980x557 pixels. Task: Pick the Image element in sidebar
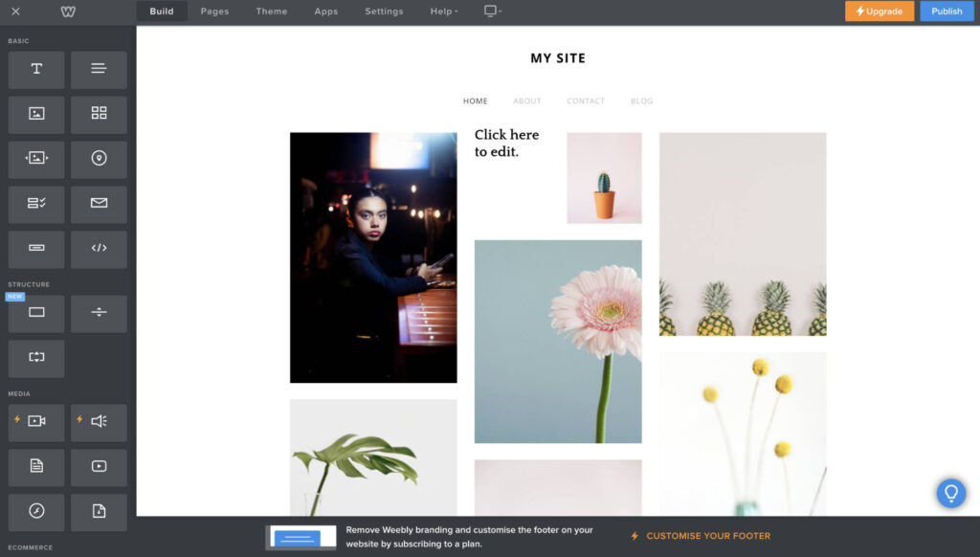(x=36, y=114)
